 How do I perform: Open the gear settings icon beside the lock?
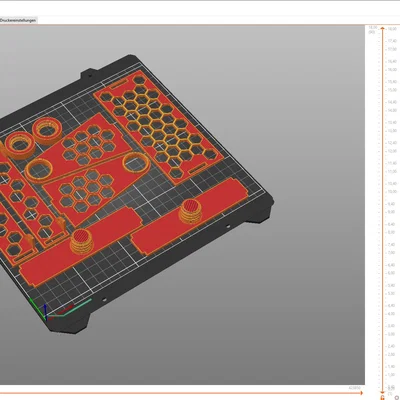(397, 398)
